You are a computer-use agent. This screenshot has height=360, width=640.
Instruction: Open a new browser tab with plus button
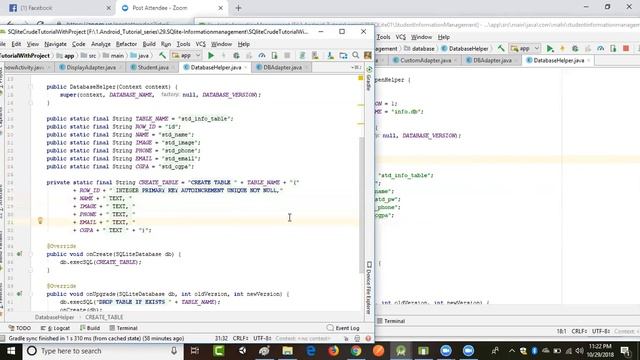(238, 8)
